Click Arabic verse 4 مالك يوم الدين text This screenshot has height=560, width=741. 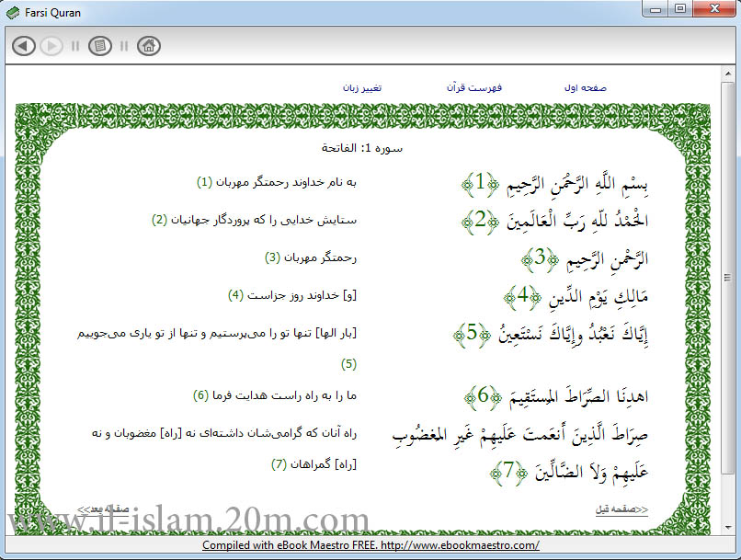pos(598,297)
